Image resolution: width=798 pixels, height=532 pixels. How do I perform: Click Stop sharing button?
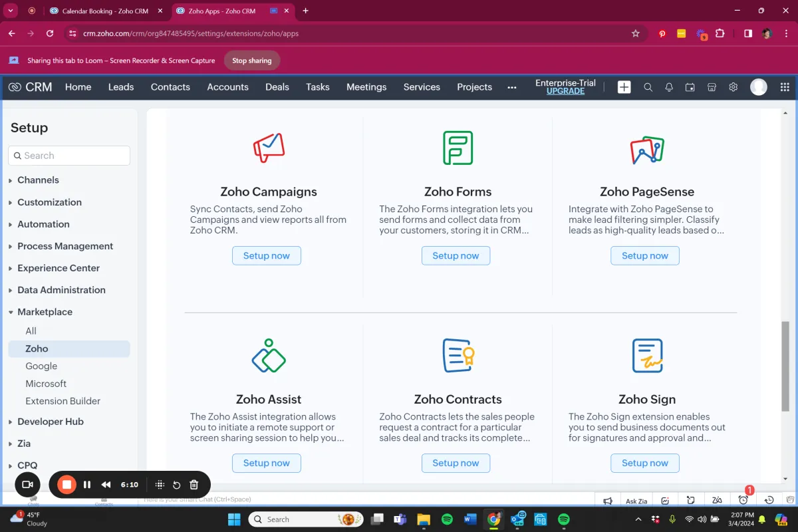251,61
